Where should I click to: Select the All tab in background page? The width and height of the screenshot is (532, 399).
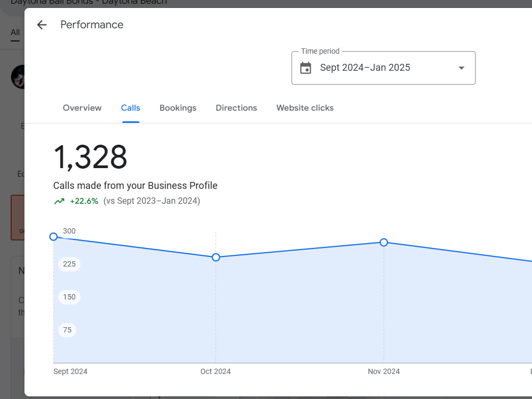(15, 32)
